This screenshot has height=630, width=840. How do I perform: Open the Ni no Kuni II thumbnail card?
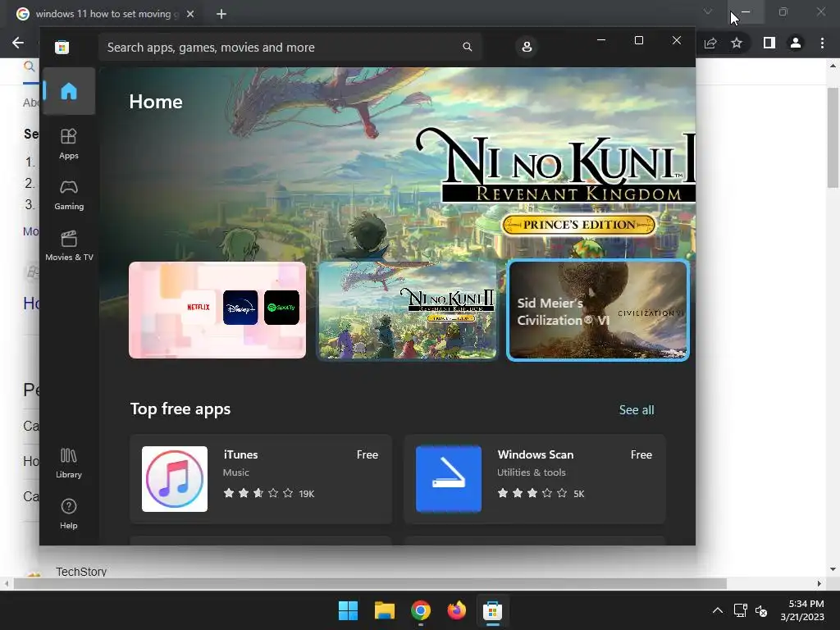[407, 309]
